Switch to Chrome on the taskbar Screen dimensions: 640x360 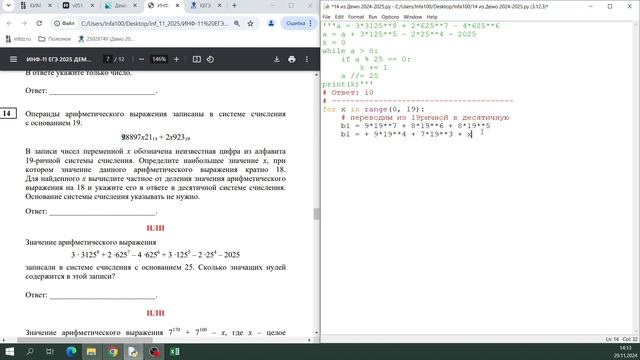click(x=113, y=351)
